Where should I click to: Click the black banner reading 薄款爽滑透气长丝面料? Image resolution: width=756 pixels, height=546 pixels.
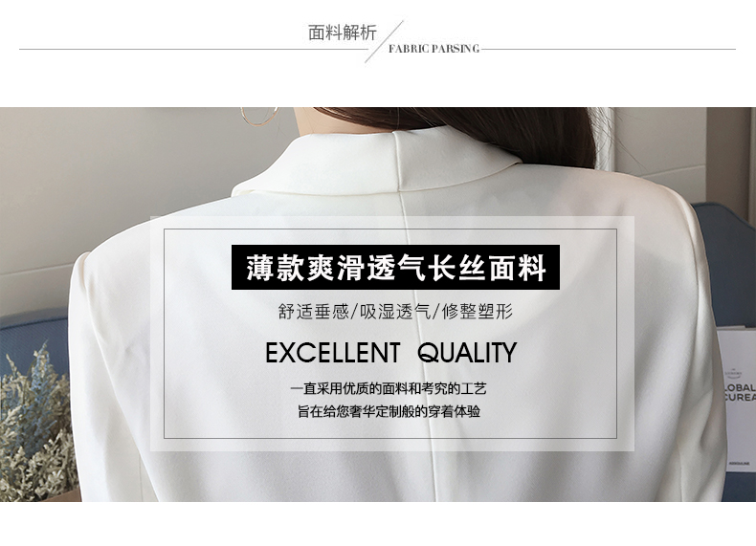click(395, 268)
